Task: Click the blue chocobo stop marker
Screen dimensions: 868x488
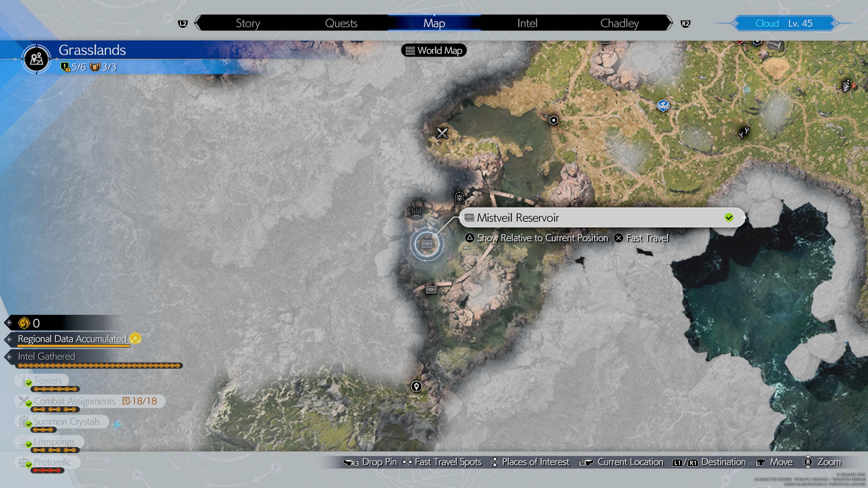Action: (663, 106)
